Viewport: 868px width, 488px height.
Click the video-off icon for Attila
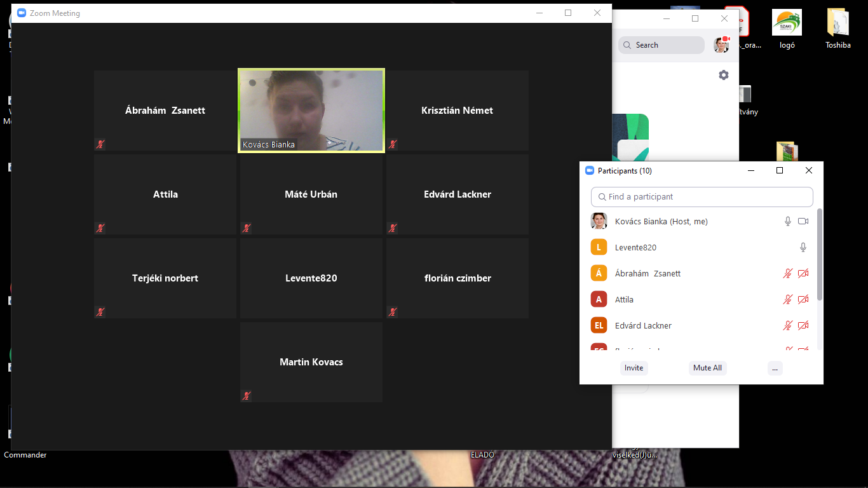pos(803,299)
